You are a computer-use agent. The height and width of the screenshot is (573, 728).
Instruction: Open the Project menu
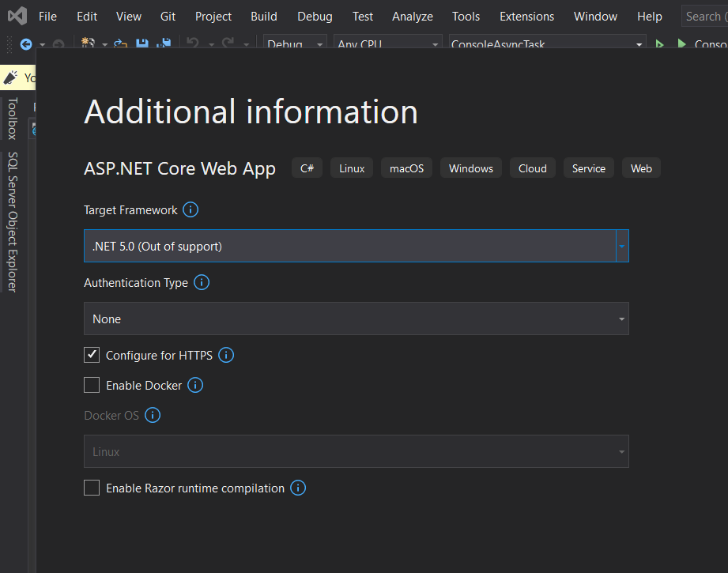213,17
